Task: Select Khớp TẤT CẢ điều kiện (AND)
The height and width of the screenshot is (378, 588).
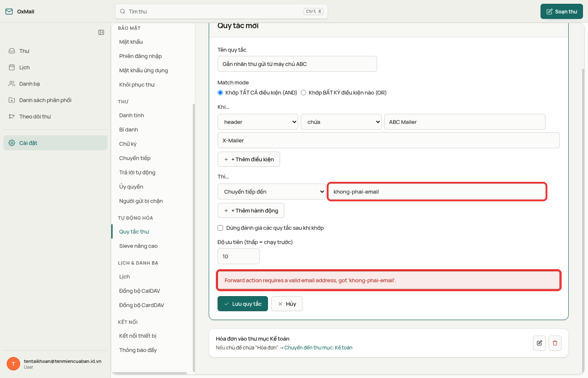Action: tap(220, 93)
